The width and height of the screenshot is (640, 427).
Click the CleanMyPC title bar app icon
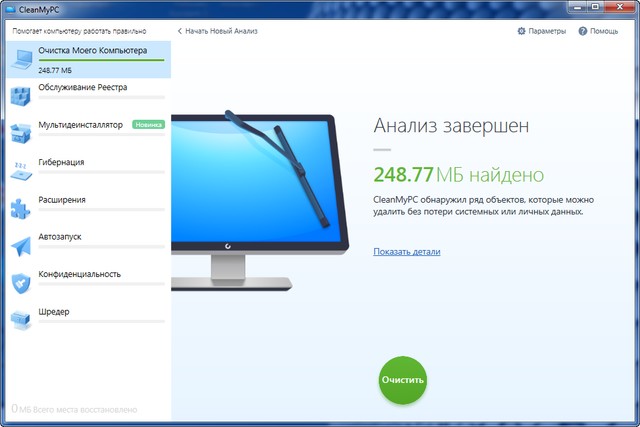point(11,10)
